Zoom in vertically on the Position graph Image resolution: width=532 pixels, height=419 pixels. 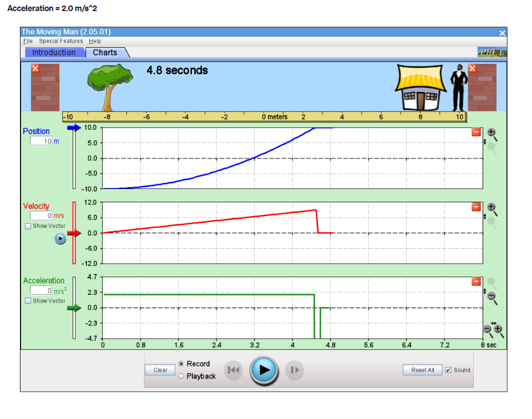click(x=491, y=132)
